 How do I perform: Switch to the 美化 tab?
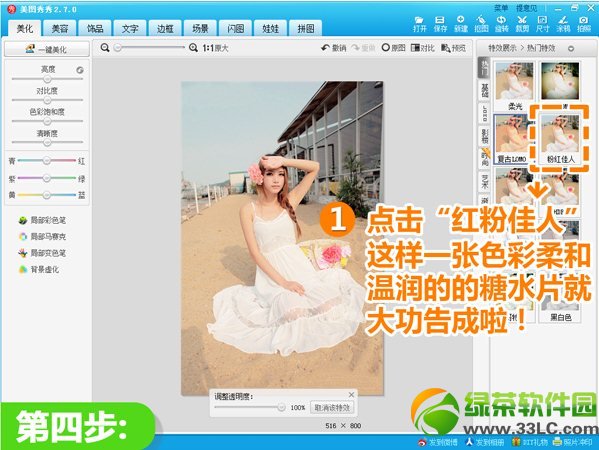click(25, 29)
